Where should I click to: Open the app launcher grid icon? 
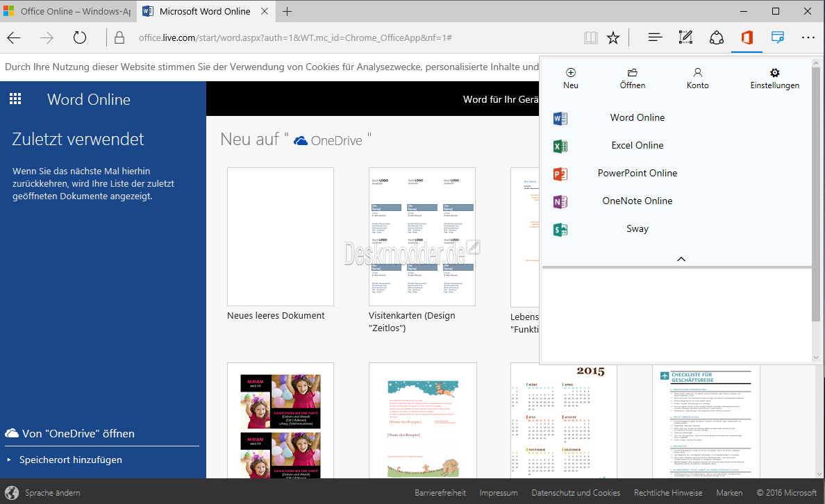[15, 99]
